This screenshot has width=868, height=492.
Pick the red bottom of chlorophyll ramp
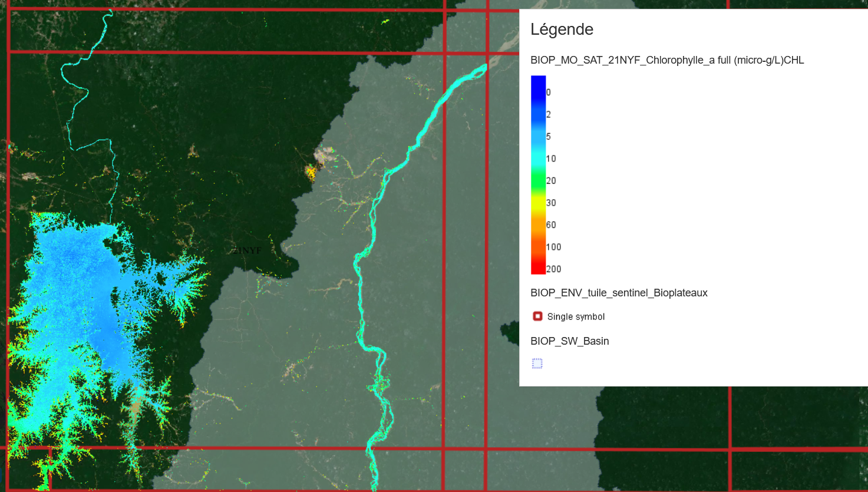tap(538, 269)
